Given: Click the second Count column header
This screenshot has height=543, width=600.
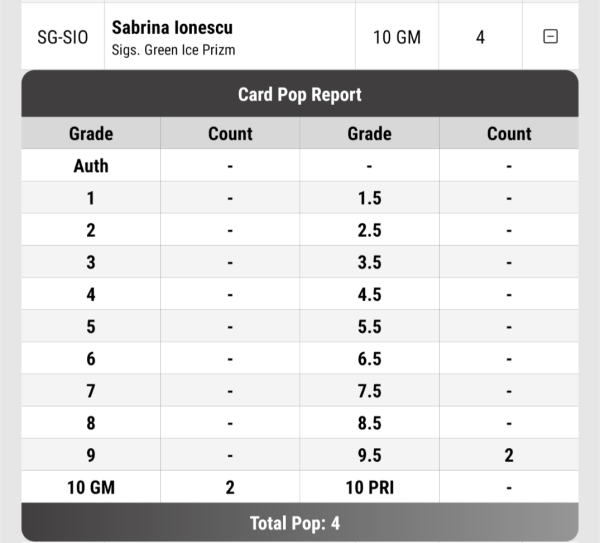Looking at the screenshot, I should [509, 133].
